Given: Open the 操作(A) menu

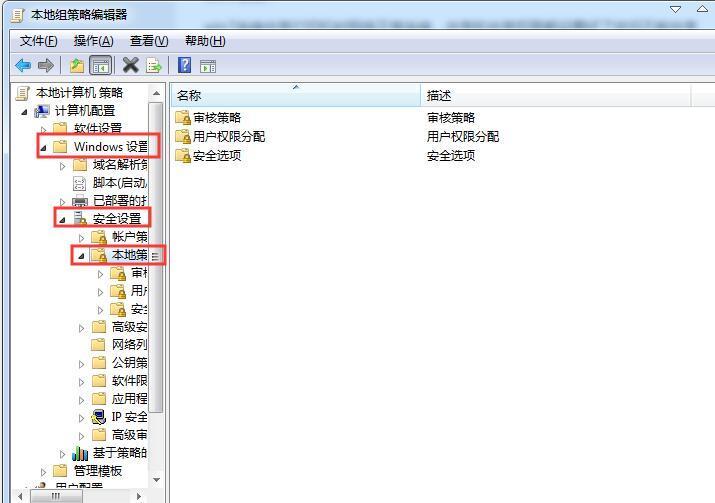Looking at the screenshot, I should [x=93, y=41].
